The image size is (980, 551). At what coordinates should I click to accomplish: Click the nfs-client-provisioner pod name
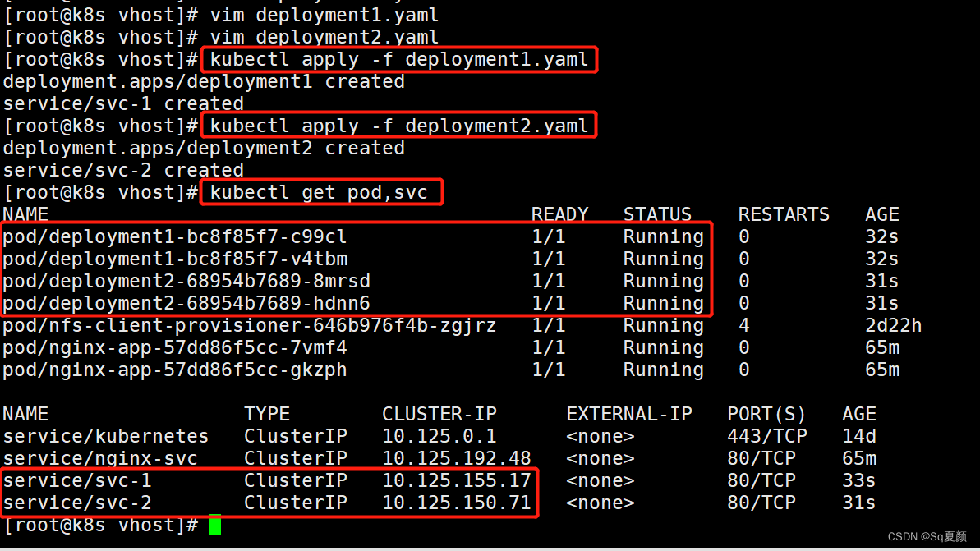coord(249,326)
